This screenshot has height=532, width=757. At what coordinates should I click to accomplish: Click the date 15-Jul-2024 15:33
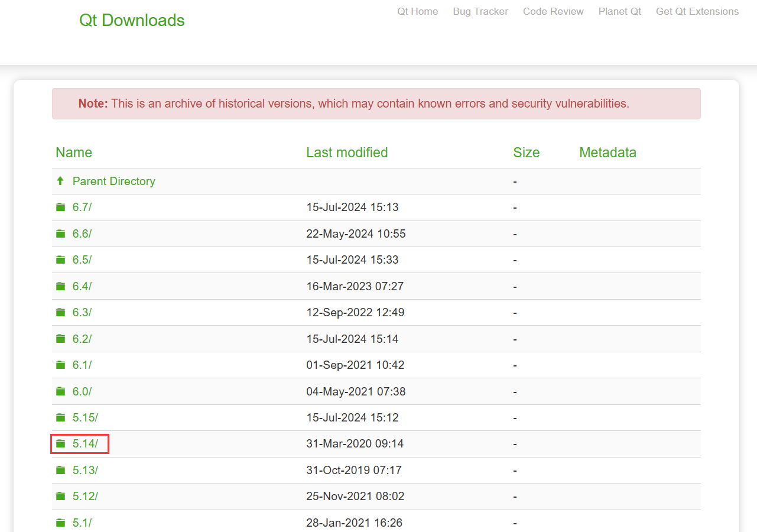[352, 259]
